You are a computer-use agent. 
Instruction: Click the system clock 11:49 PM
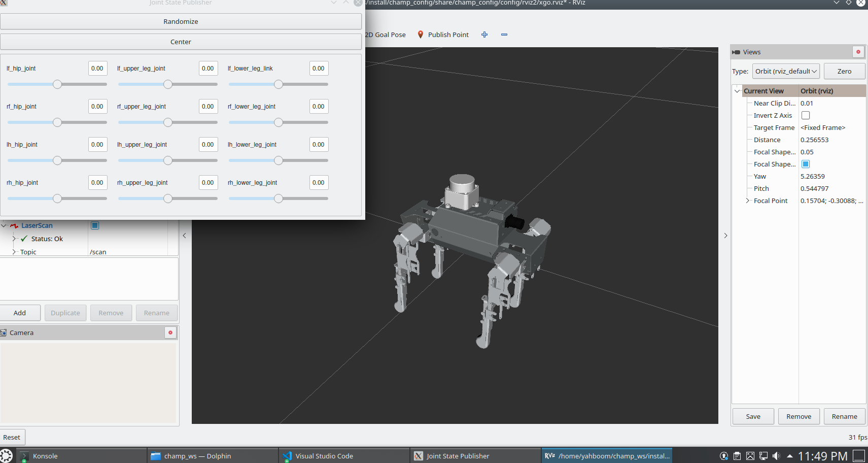coord(822,456)
